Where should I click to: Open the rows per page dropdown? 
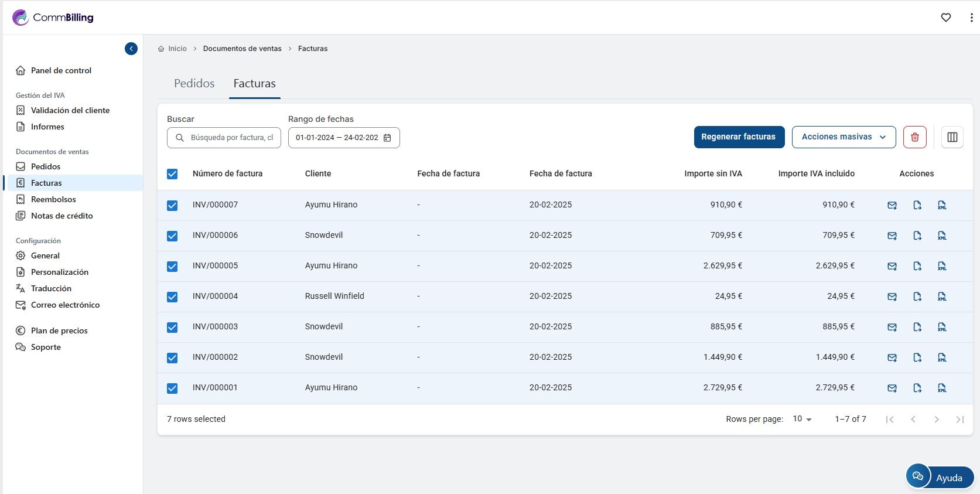click(802, 419)
